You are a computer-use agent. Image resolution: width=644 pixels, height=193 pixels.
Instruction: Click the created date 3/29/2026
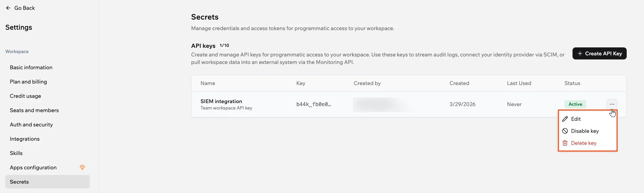tap(462, 104)
